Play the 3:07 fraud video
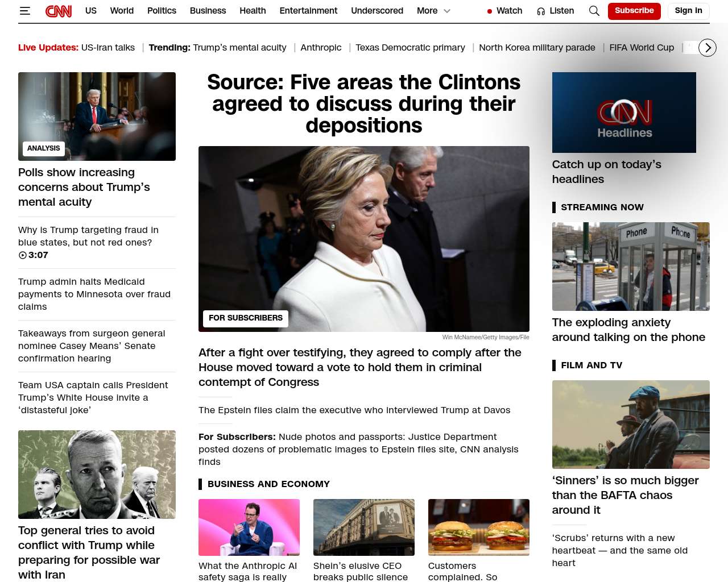The image size is (728, 582). 33,255
